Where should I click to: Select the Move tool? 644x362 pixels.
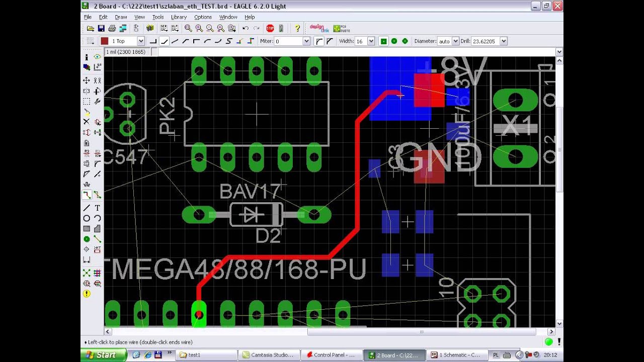coord(87,80)
